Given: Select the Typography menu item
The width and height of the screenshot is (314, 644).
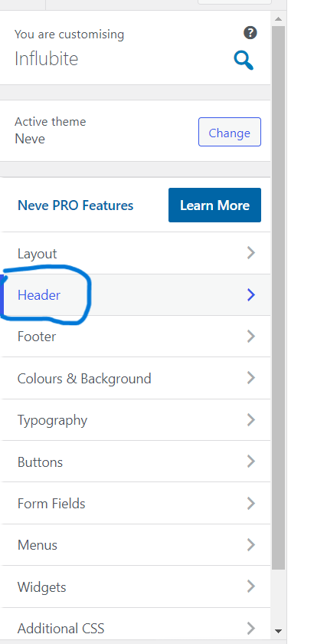Looking at the screenshot, I should (136, 420).
